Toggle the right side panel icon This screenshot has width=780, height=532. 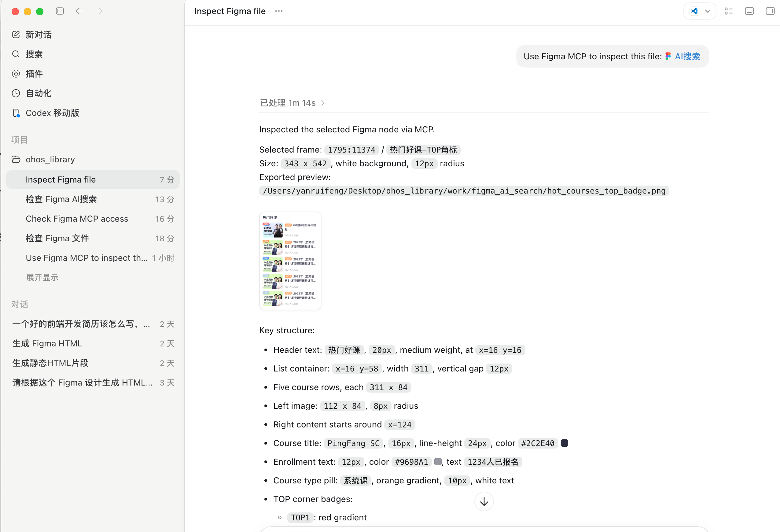(x=770, y=11)
